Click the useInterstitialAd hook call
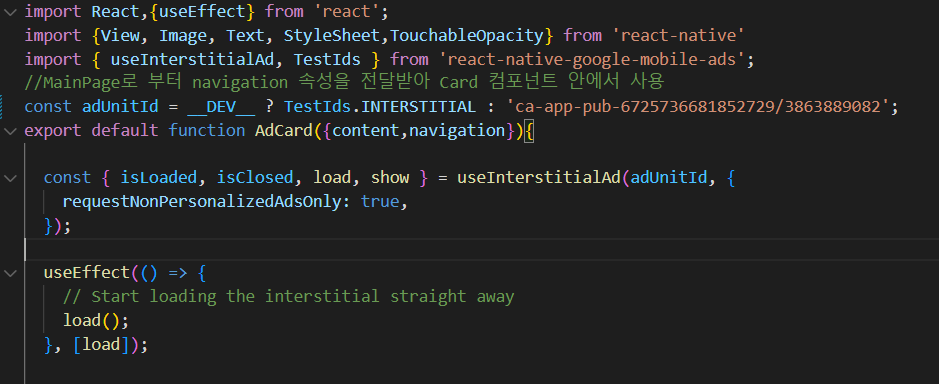939x384 pixels. (x=539, y=178)
